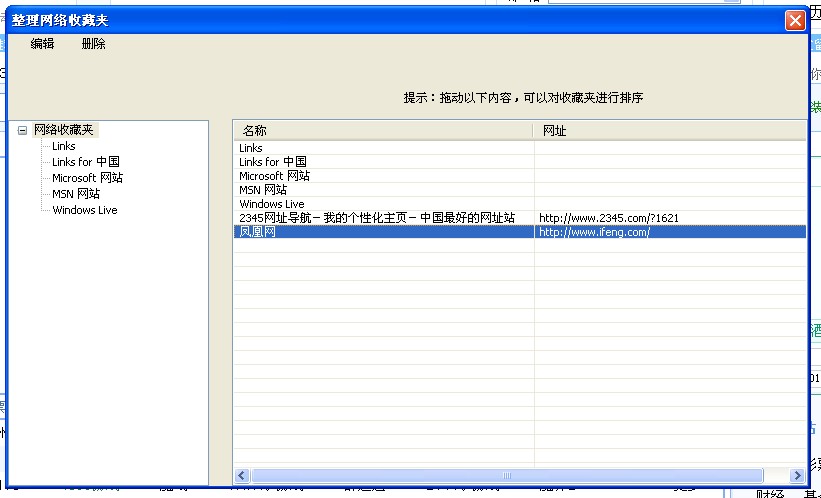Select 网络收藏夹 root folder in tree
This screenshot has height=498, width=821.
click(63, 129)
